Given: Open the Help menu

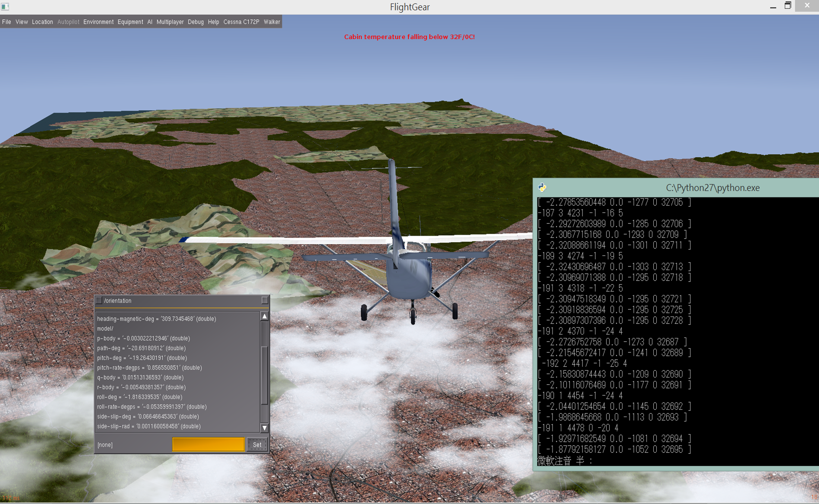Looking at the screenshot, I should [x=214, y=22].
